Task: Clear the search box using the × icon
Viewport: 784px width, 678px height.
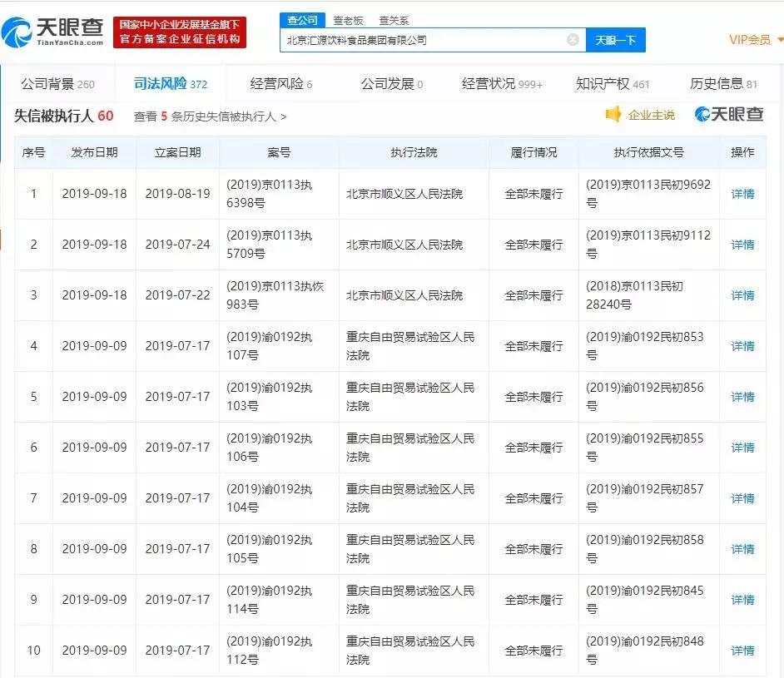Action: point(573,40)
